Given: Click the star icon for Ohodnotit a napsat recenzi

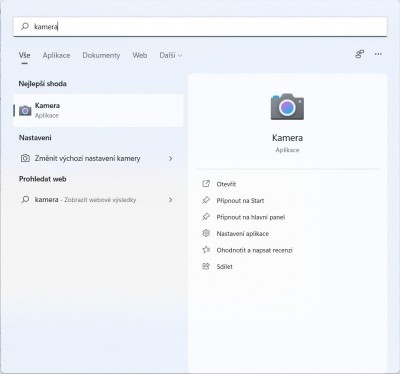Looking at the screenshot, I should pos(206,250).
